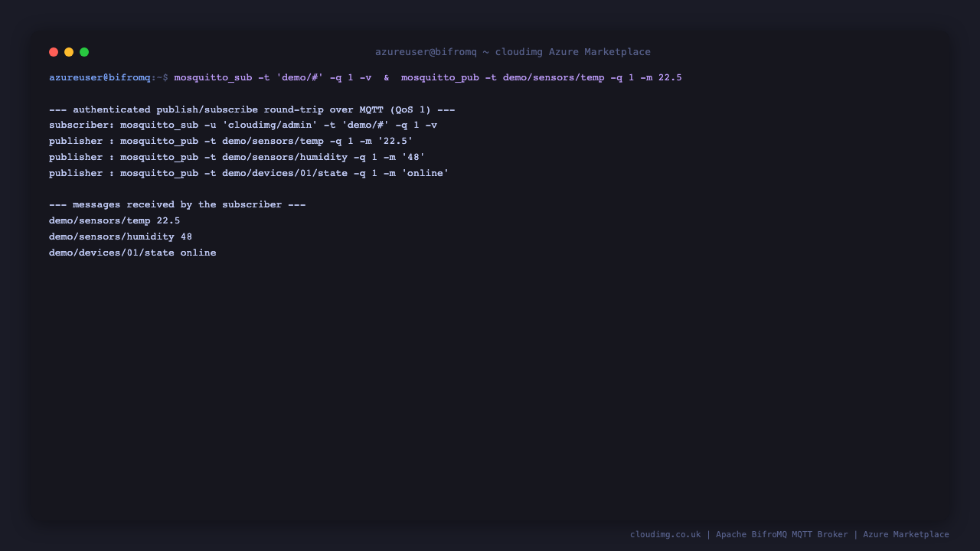
Task: Click the header 'authenticated publish/subscribe round-trip over MQTT'
Action: pyautogui.click(x=252, y=109)
